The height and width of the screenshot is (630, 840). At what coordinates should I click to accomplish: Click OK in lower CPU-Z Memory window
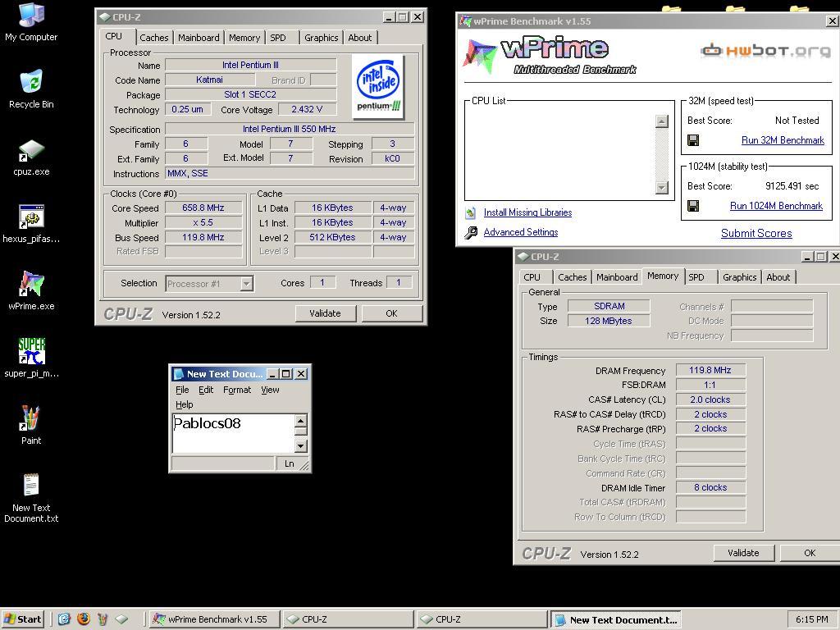click(810, 553)
